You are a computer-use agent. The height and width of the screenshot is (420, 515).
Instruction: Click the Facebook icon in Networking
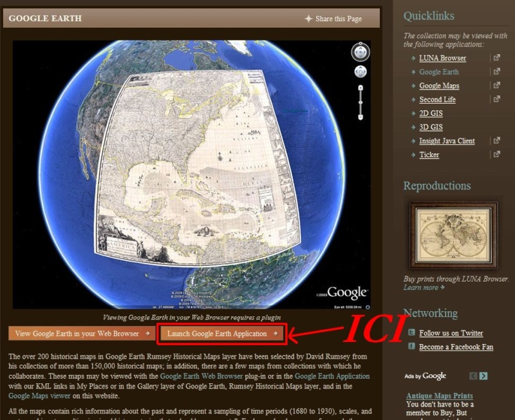click(411, 346)
